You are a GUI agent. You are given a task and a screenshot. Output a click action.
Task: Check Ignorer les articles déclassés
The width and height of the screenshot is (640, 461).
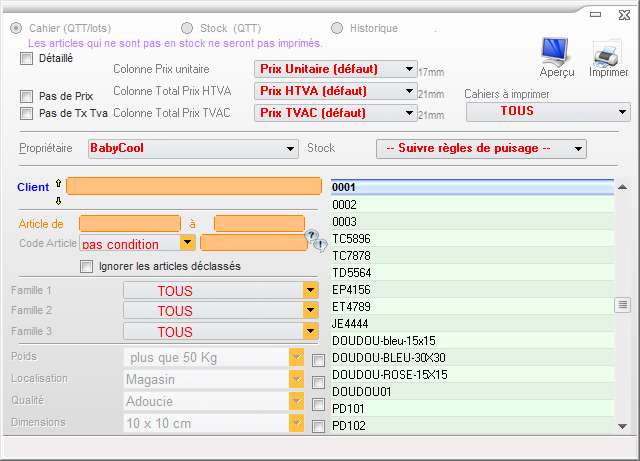[x=87, y=266]
